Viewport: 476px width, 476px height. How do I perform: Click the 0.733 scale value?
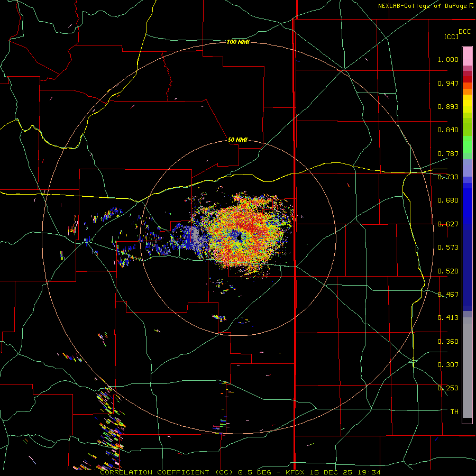(x=448, y=177)
